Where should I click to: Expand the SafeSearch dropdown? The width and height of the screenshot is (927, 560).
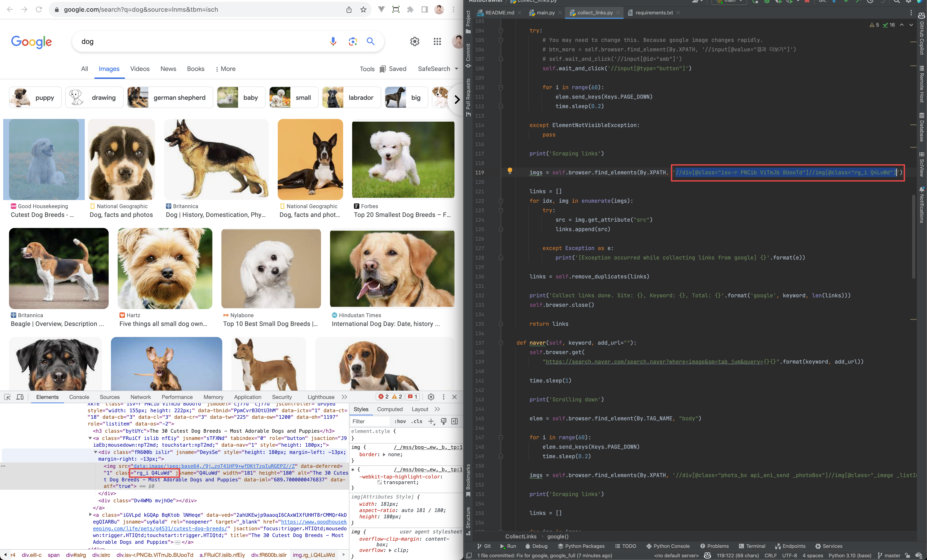[438, 69]
